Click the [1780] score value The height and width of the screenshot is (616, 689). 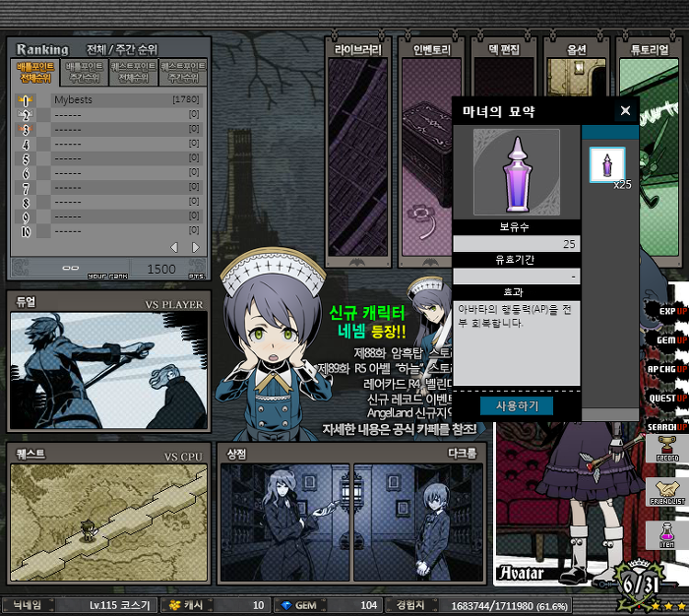click(186, 99)
